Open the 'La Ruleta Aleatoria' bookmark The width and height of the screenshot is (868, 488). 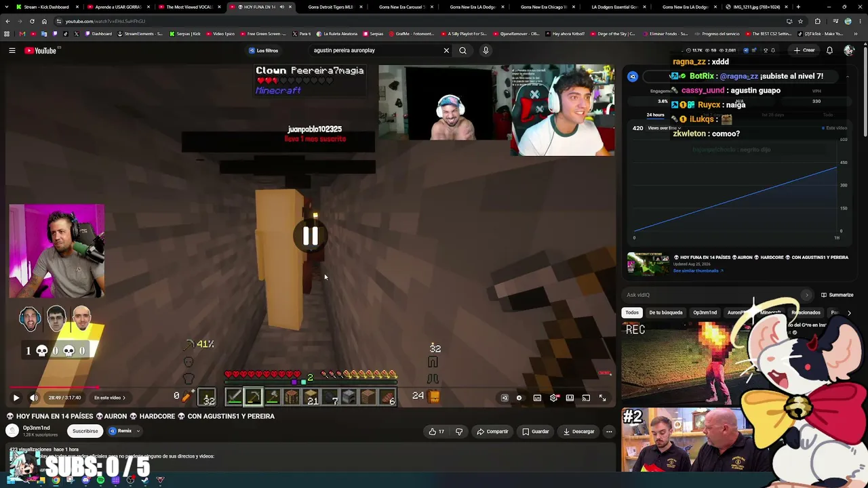click(x=336, y=34)
